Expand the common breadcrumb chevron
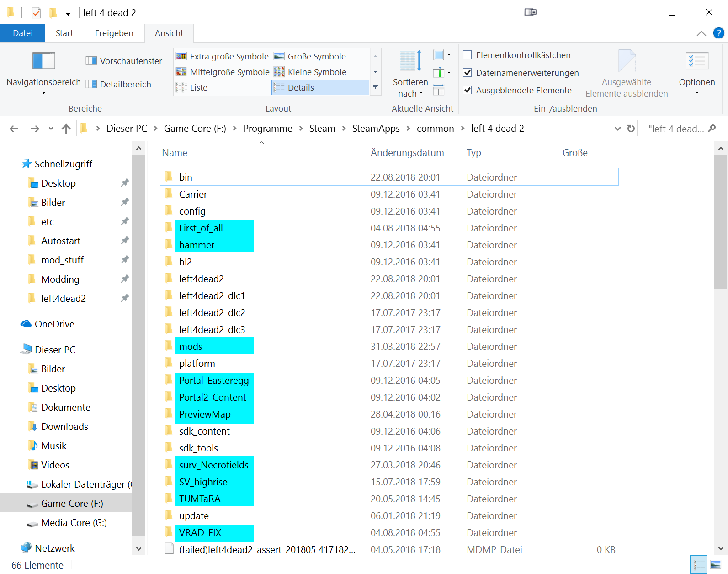 coord(462,129)
